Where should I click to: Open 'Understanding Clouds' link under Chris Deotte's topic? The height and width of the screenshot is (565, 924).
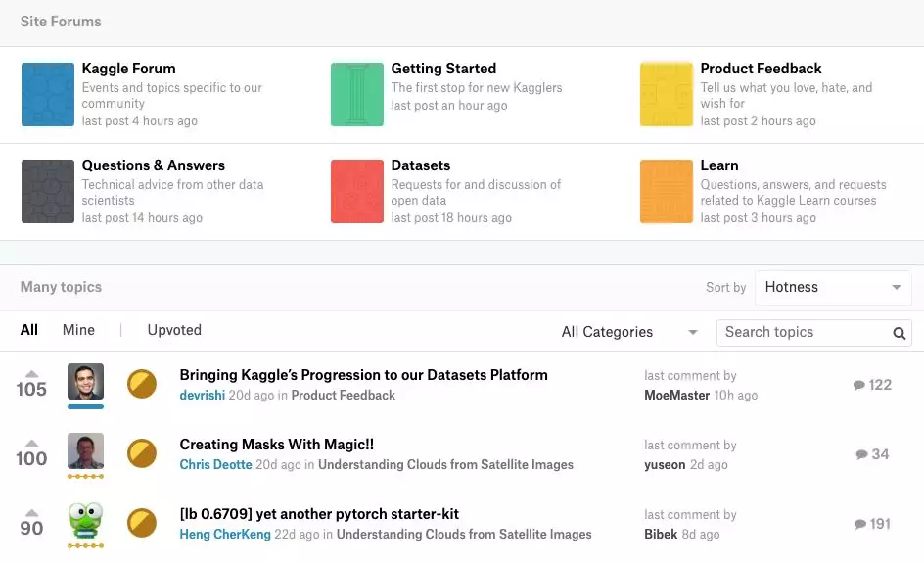(x=445, y=465)
